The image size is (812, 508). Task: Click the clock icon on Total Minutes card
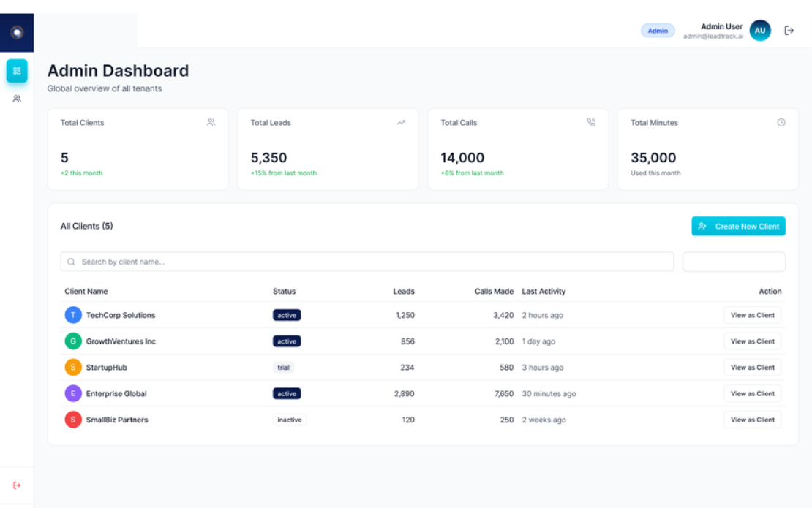[x=781, y=123]
